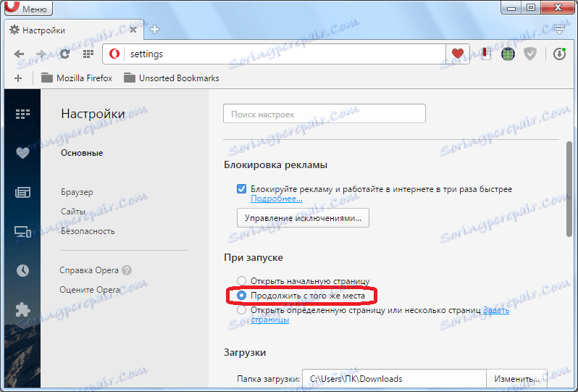The height and width of the screenshot is (392, 578).
Task: Open Unsorted Bookmarks folder
Action: (171, 78)
